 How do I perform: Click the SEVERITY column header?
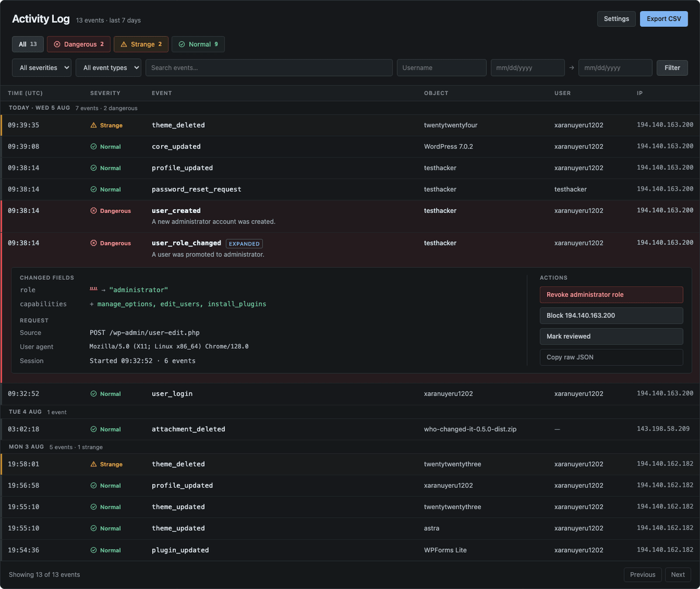click(105, 93)
